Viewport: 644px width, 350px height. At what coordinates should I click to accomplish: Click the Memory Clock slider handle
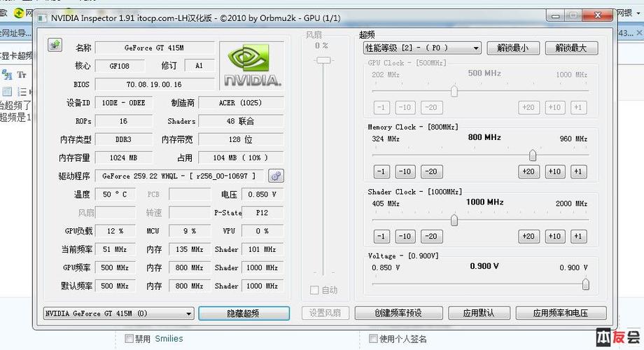533,155
